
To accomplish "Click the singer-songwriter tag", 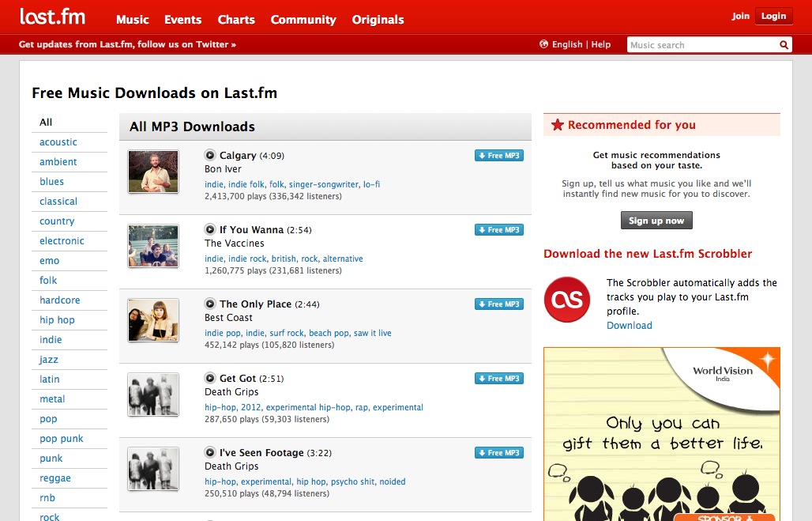I will point(324,184).
